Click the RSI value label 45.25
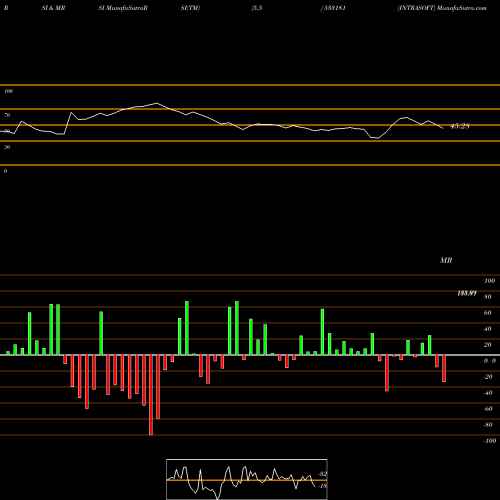Viewport: 500px width, 500px height. tap(460, 126)
